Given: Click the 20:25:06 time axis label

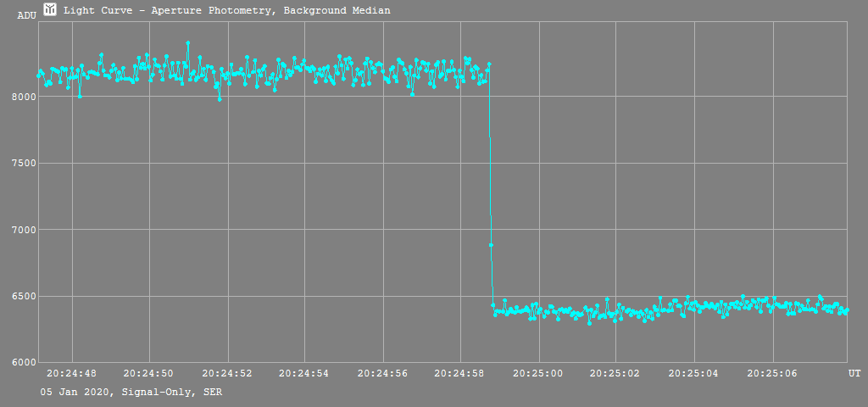Looking at the screenshot, I should click(x=772, y=373).
